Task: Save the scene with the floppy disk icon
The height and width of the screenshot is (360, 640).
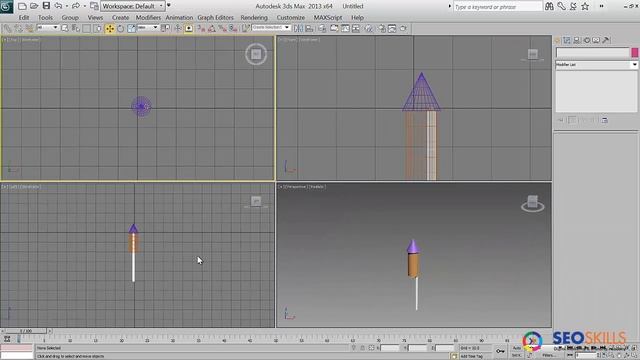Action: [x=46, y=6]
